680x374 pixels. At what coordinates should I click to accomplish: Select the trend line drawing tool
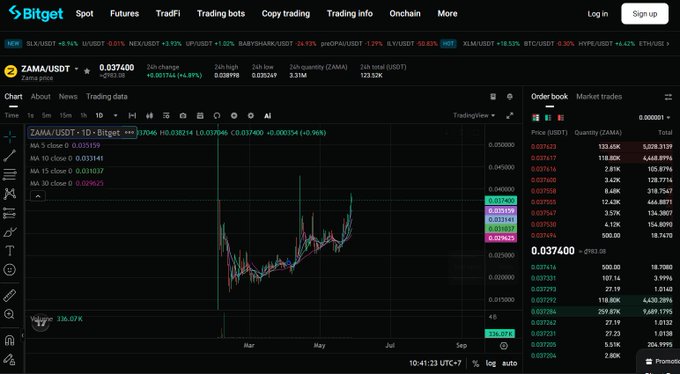click(10, 156)
